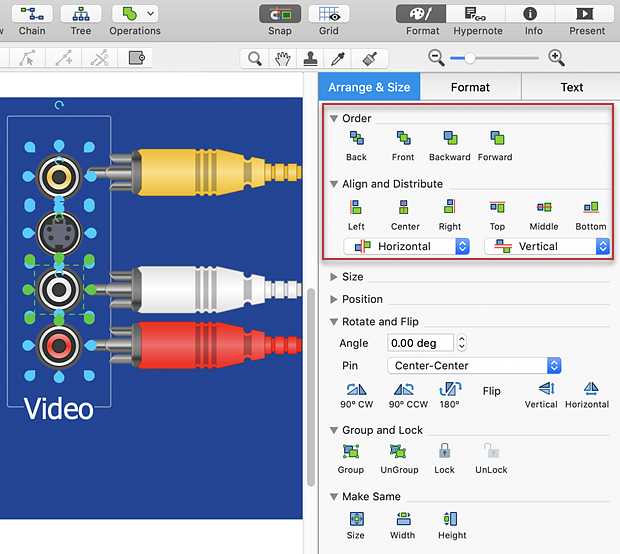Open the Hypernote panel
The image size is (620, 554).
pos(475,14)
